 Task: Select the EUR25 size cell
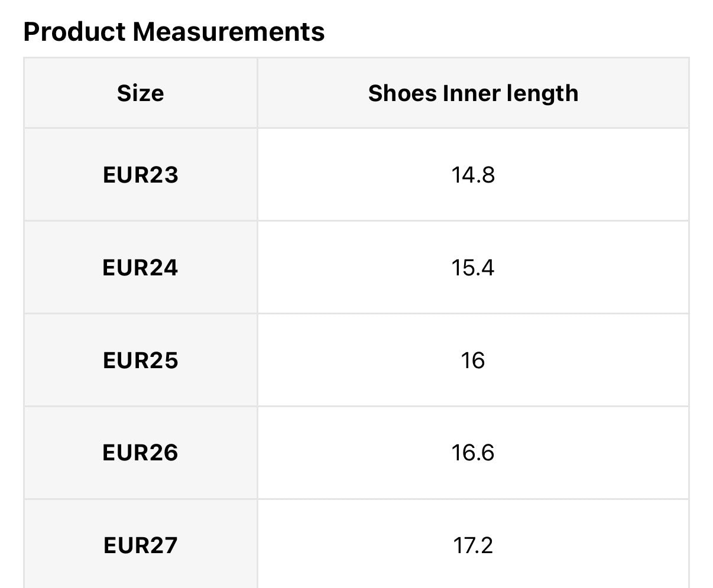(140, 360)
